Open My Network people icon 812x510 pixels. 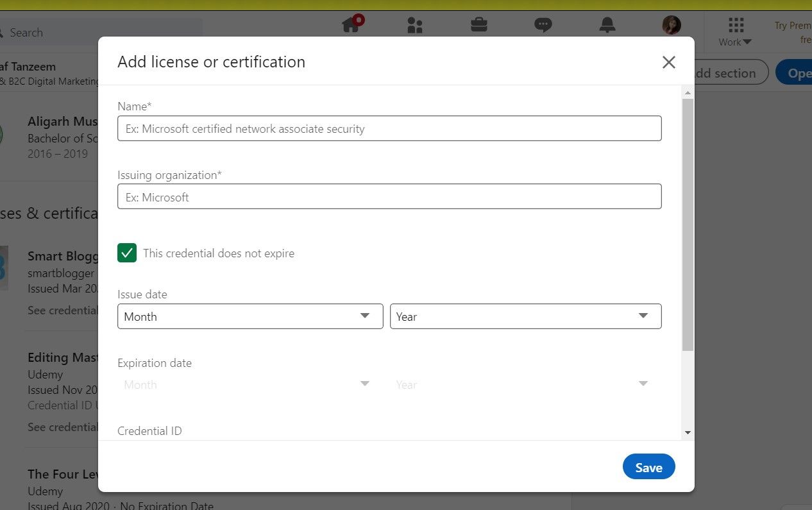pyautogui.click(x=415, y=25)
